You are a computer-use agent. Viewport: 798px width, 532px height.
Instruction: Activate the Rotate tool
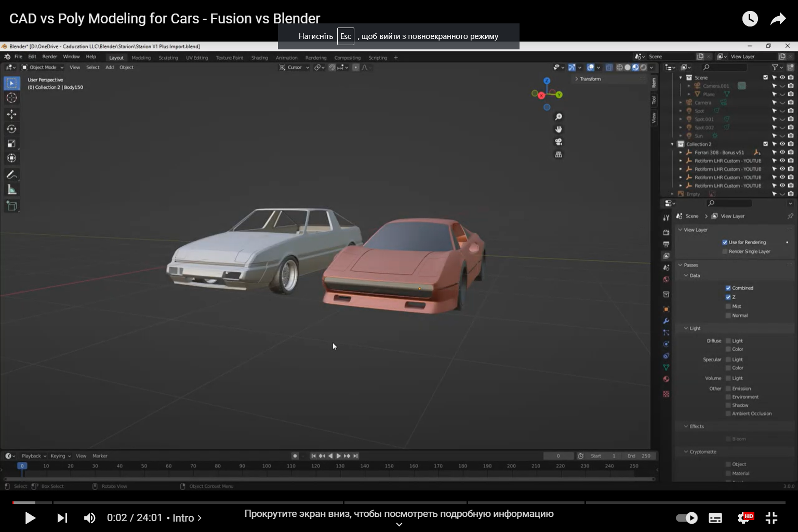[x=11, y=129]
